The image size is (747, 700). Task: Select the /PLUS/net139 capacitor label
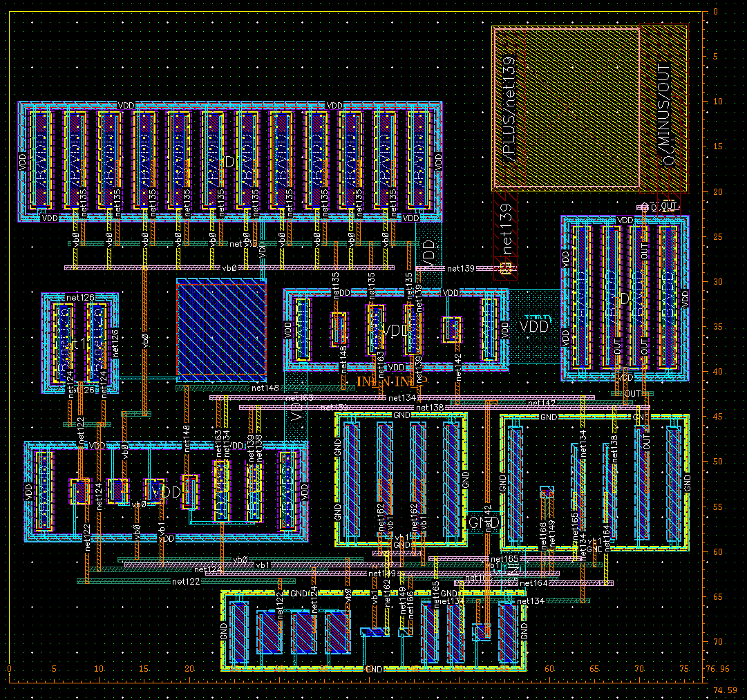tap(509, 110)
